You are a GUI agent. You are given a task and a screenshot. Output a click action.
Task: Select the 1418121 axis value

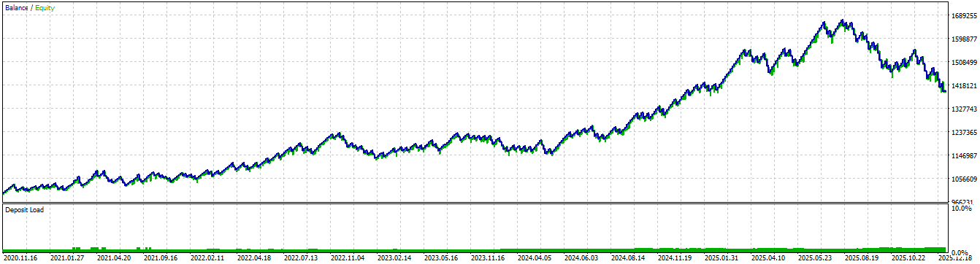click(964, 85)
